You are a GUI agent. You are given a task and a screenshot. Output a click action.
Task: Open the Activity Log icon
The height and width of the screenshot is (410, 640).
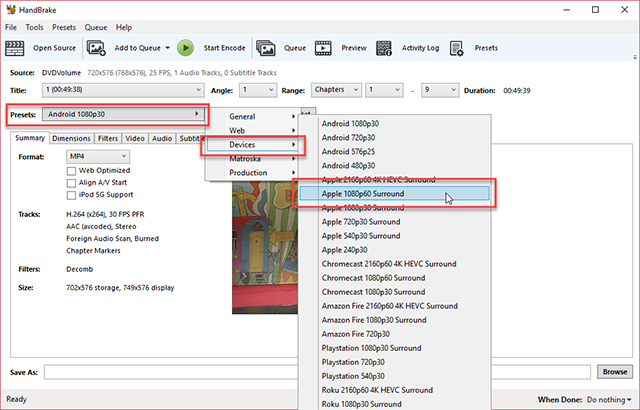384,47
